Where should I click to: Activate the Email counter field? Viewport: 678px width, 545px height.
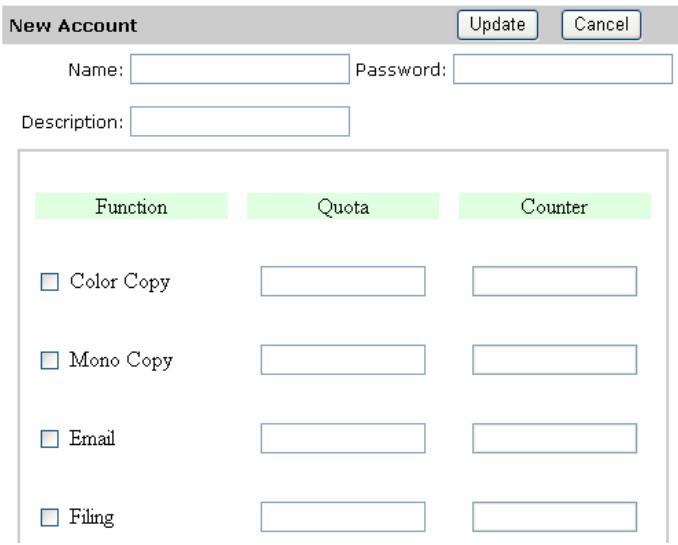click(555, 438)
